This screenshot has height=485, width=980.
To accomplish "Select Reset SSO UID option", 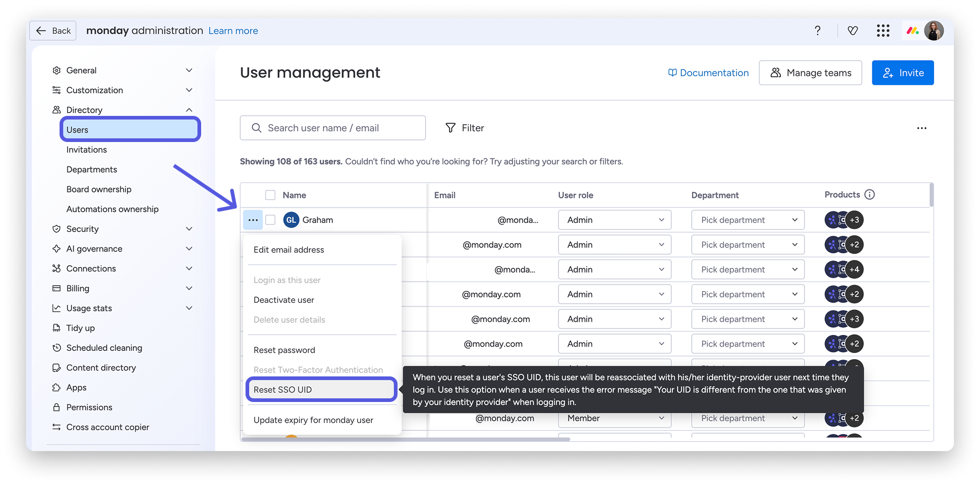I will pos(321,390).
